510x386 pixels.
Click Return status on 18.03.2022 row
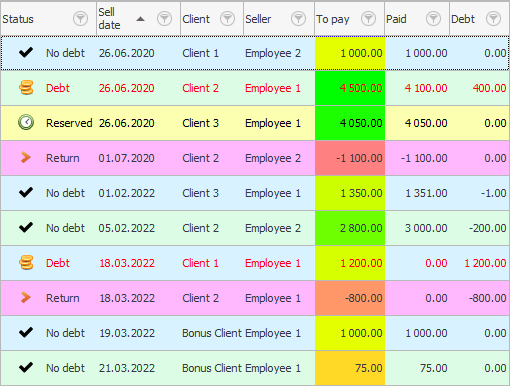click(x=63, y=298)
